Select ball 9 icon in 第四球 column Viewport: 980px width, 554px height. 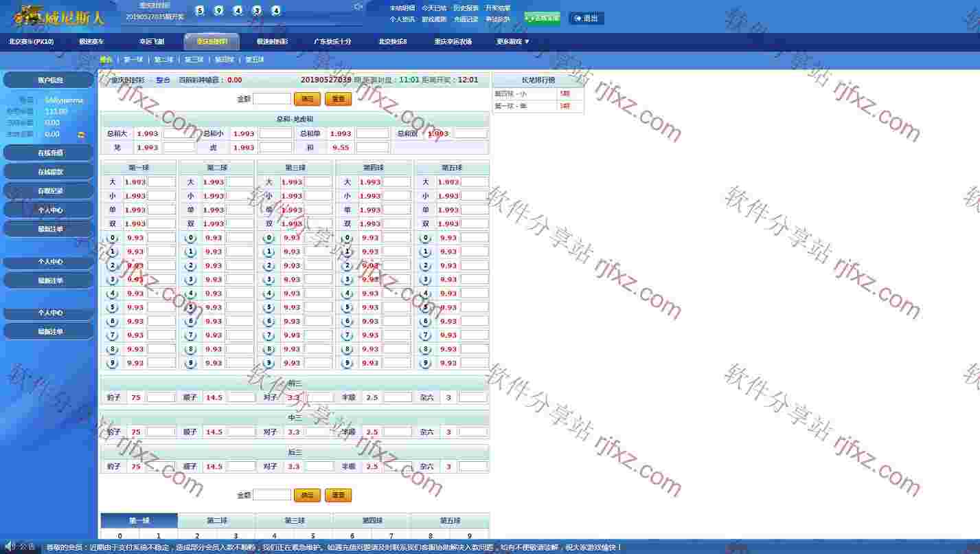pyautogui.click(x=347, y=363)
